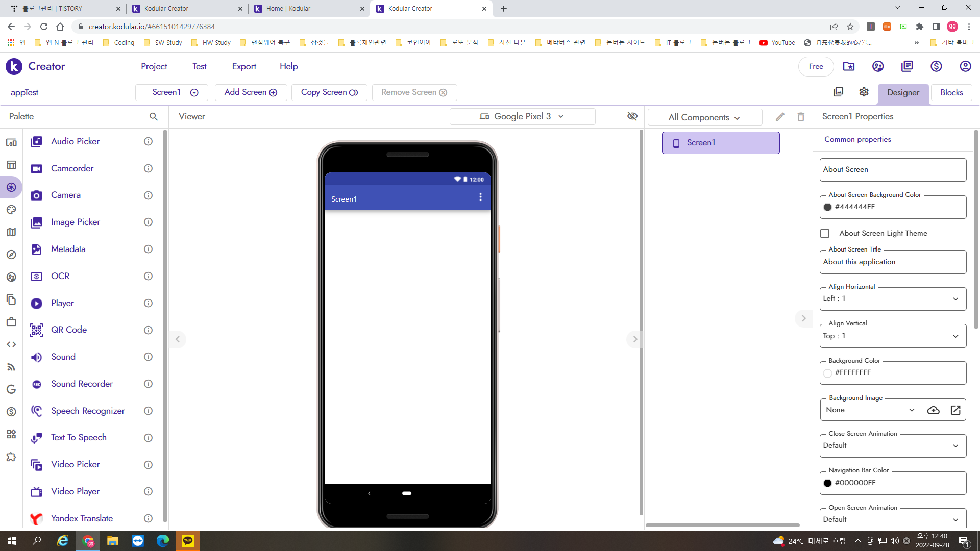Click the QR Code component icon

point(36,330)
